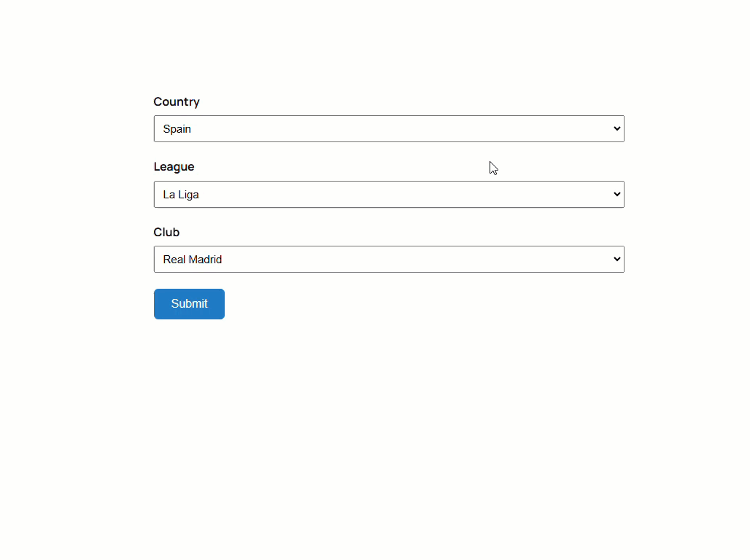
Task: Click the Country field label
Action: click(177, 102)
